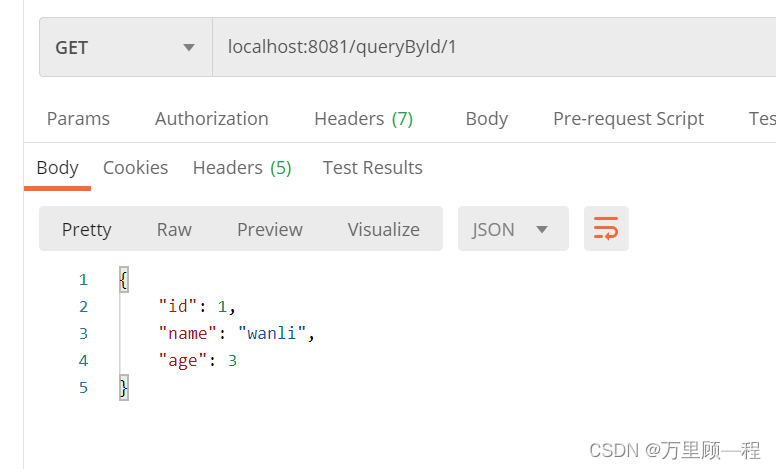This screenshot has height=469, width=776.
Task: Select the response Body tab
Action: tap(57, 168)
